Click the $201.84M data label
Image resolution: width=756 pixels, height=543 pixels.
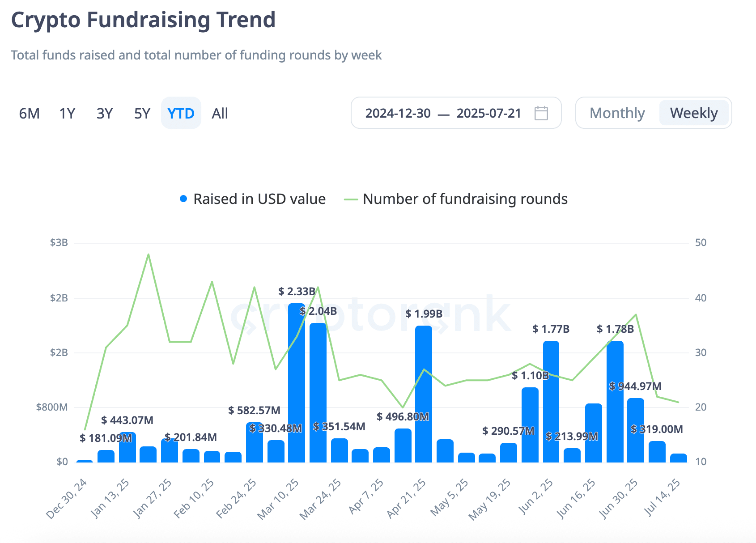coord(191,437)
